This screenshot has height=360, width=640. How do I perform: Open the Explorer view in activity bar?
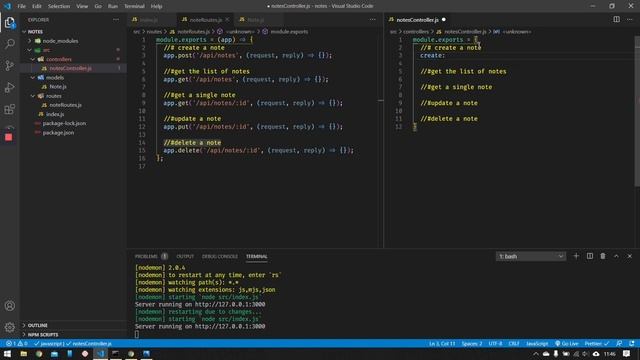(x=9, y=22)
